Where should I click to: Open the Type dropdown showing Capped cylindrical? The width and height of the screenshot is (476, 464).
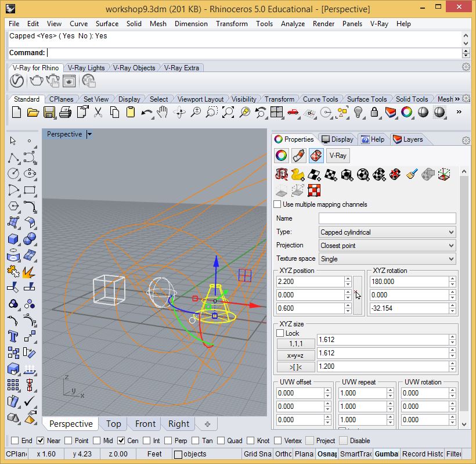click(x=387, y=232)
